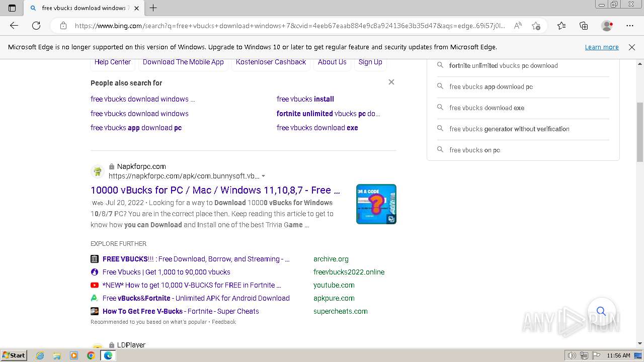Click the supercheats.com domain text

tap(341, 311)
